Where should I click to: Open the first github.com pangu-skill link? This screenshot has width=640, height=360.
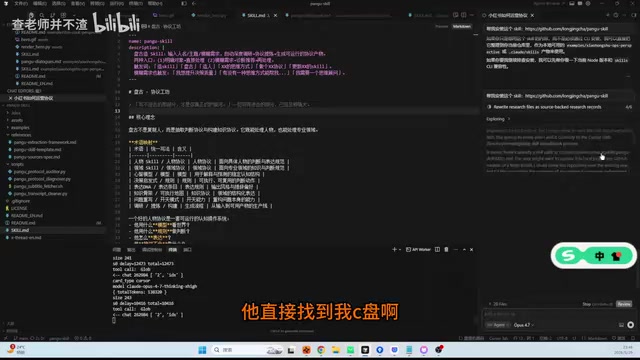[x=566, y=29]
